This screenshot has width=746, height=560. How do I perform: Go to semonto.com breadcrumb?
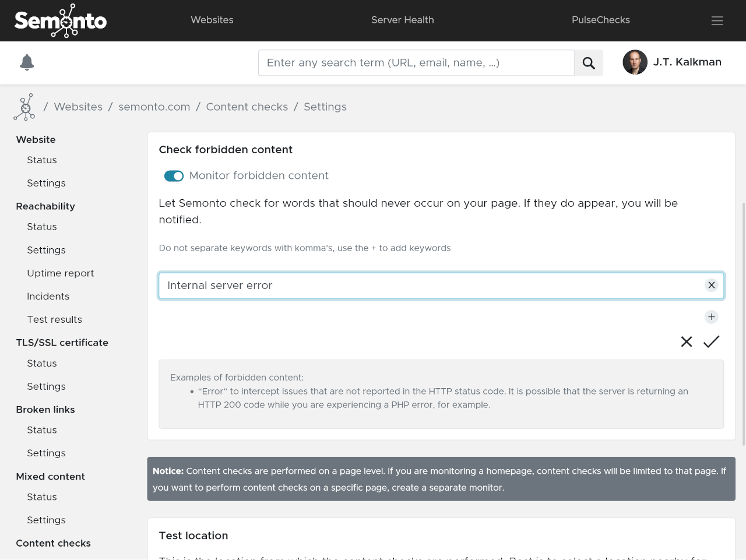154,107
